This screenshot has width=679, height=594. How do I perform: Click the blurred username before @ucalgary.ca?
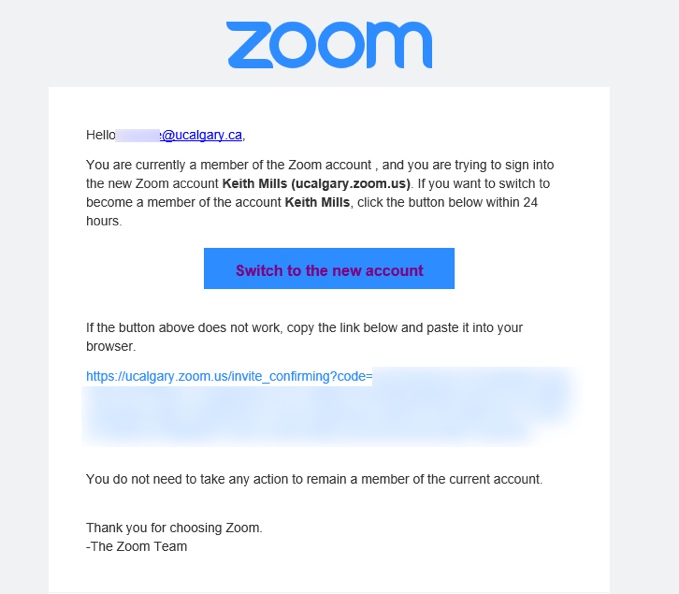point(138,135)
